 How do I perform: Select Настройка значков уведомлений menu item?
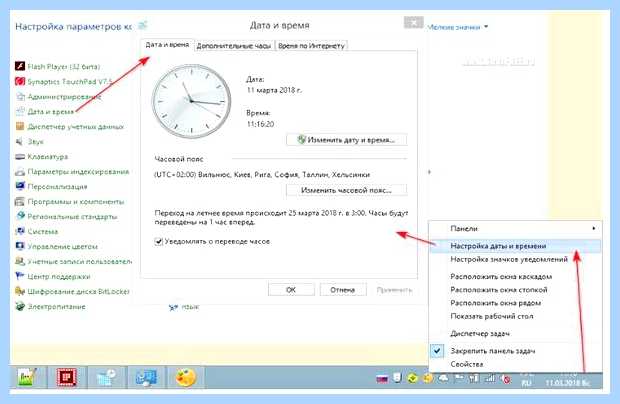(x=515, y=259)
